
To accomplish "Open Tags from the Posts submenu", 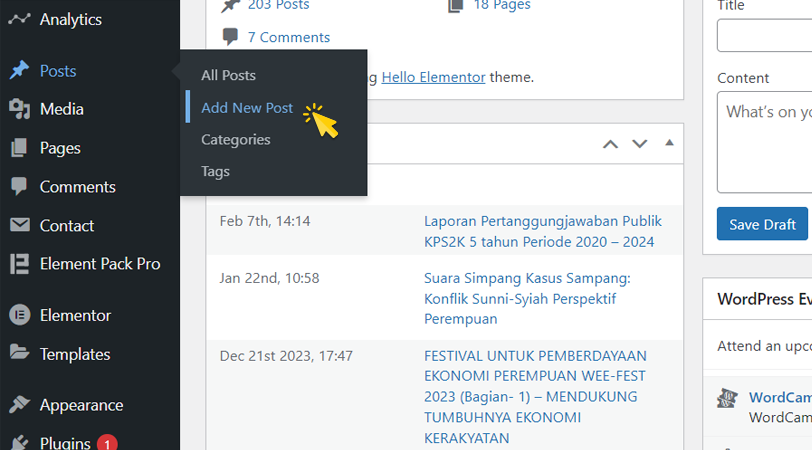I will tap(216, 172).
